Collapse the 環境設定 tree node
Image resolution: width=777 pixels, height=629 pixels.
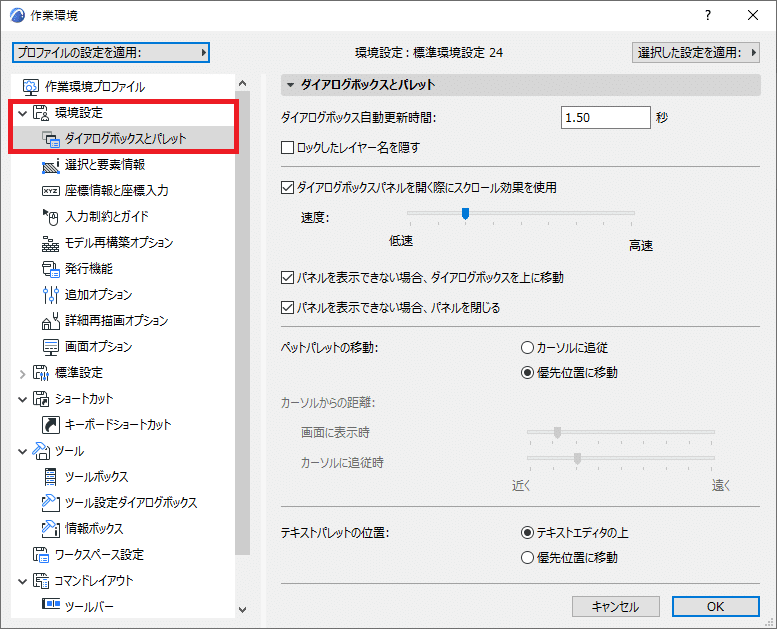(22, 113)
